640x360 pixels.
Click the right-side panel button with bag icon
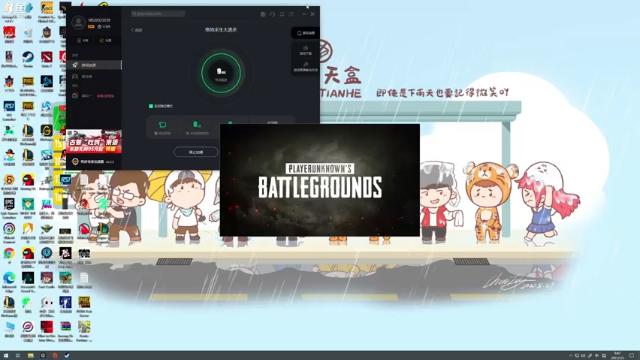[x=306, y=50]
